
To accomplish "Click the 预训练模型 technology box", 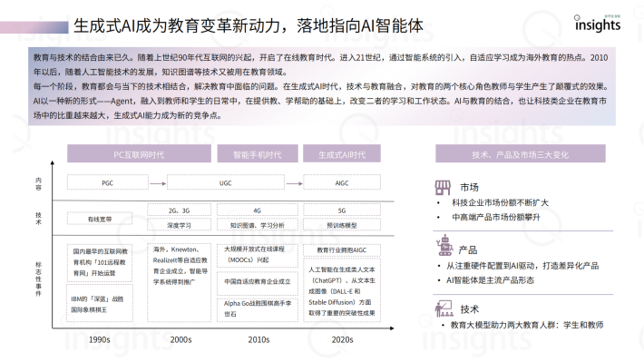I will point(342,225).
